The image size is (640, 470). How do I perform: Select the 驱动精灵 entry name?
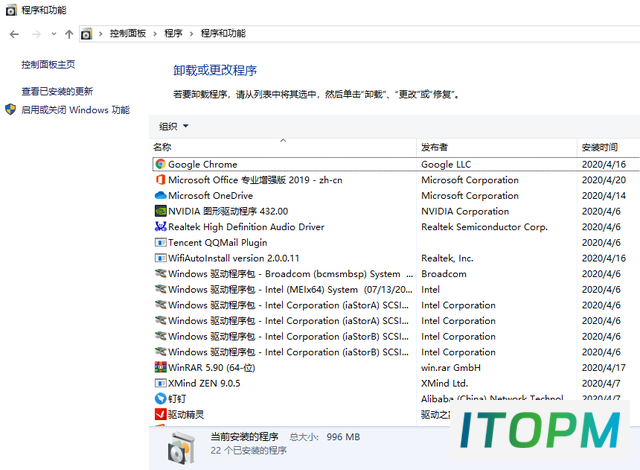186,415
